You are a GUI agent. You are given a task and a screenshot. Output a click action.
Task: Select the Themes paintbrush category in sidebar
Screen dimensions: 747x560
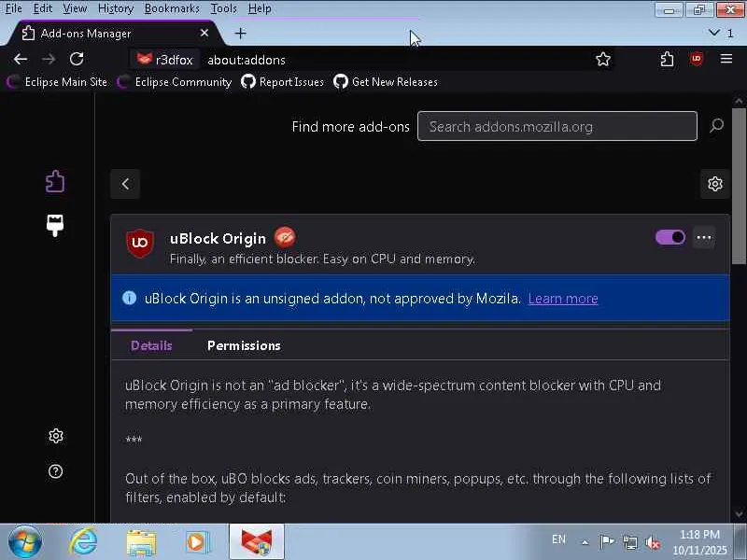[55, 225]
